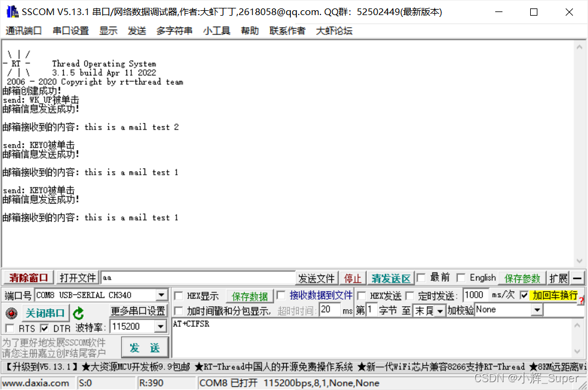Click the 关闭串口 button
Viewport: 588px width, 390px height.
45,313
